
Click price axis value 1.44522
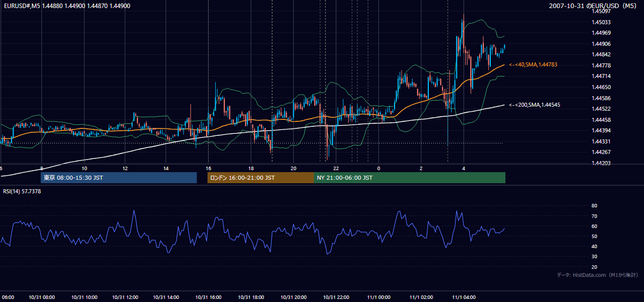[601, 109]
